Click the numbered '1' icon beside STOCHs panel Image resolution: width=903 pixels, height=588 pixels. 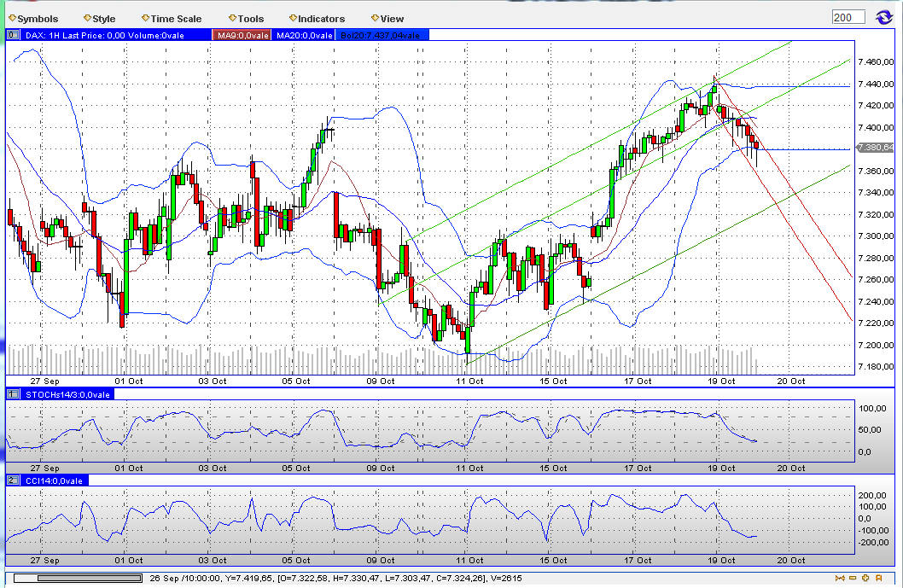pyautogui.click(x=11, y=394)
